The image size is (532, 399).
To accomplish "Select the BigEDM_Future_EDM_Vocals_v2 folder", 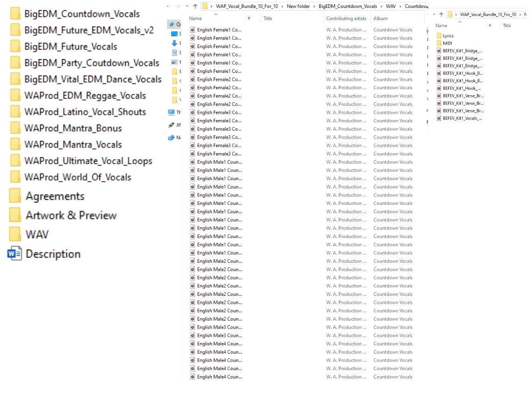I will tap(89, 30).
